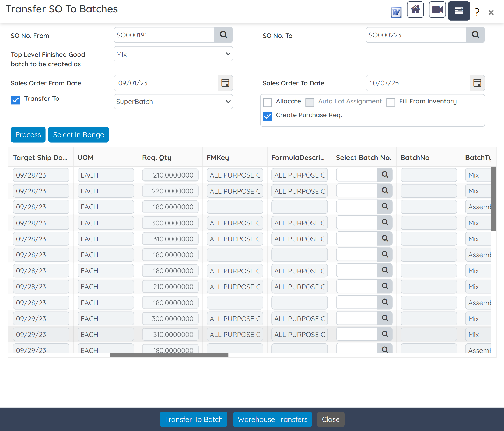Uncheck Create Purchase Req.
Screen dimensions: 504x431
(267, 116)
